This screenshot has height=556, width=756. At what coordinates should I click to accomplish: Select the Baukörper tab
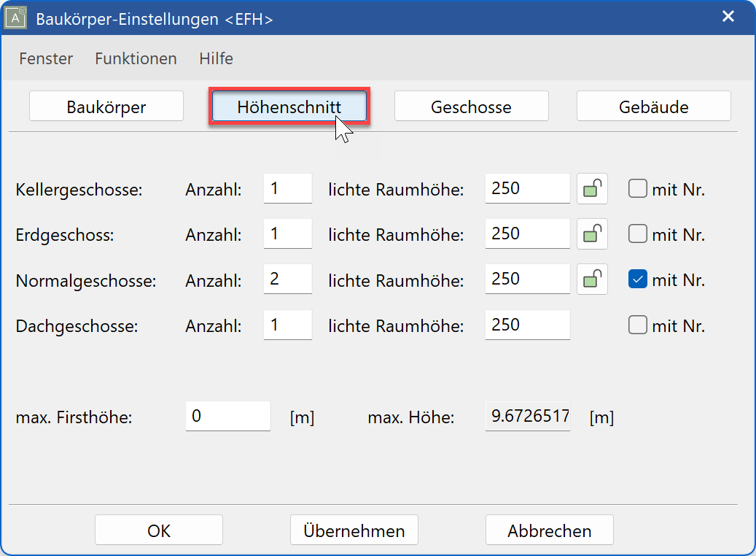click(106, 105)
